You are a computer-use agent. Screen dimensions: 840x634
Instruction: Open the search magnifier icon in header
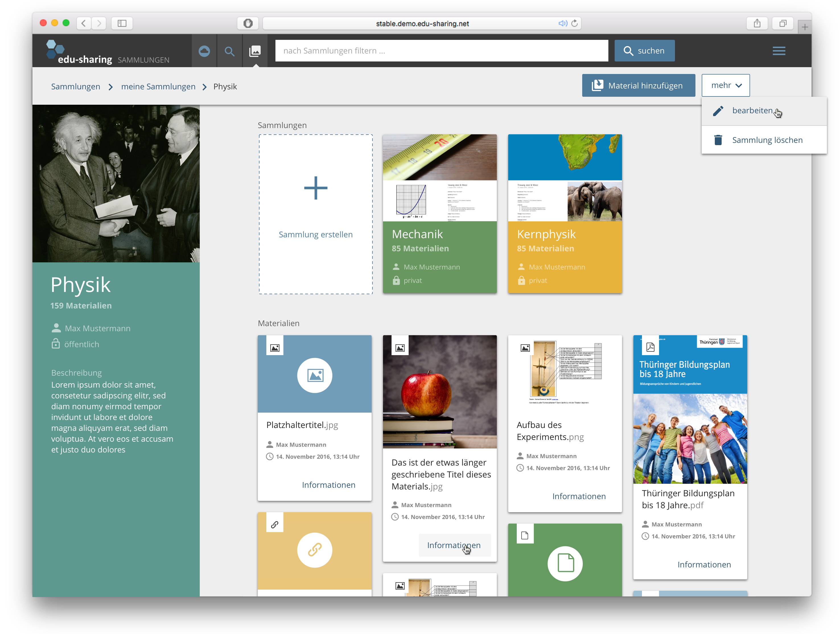pos(229,51)
